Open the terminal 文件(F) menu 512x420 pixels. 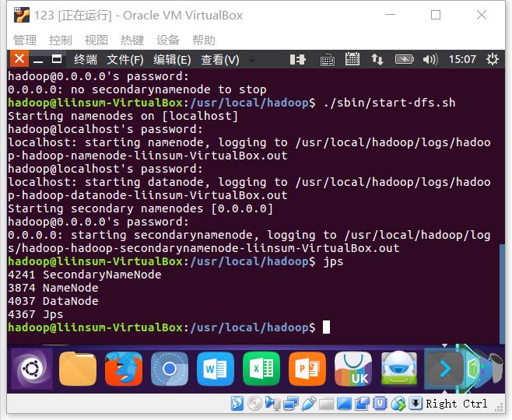[125, 59]
